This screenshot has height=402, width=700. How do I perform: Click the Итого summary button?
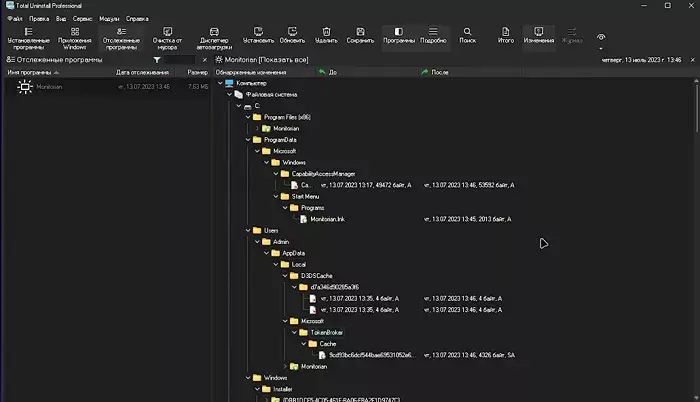tap(506, 37)
